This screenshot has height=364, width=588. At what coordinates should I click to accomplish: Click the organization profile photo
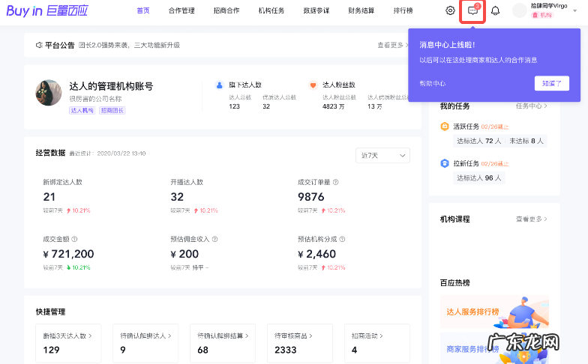[48, 93]
